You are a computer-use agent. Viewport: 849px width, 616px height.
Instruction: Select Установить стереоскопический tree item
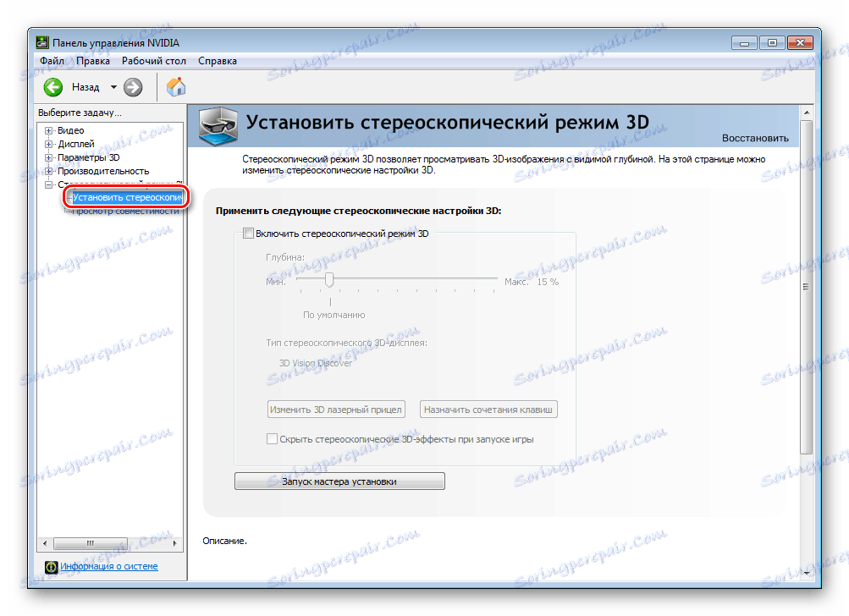click(x=127, y=197)
